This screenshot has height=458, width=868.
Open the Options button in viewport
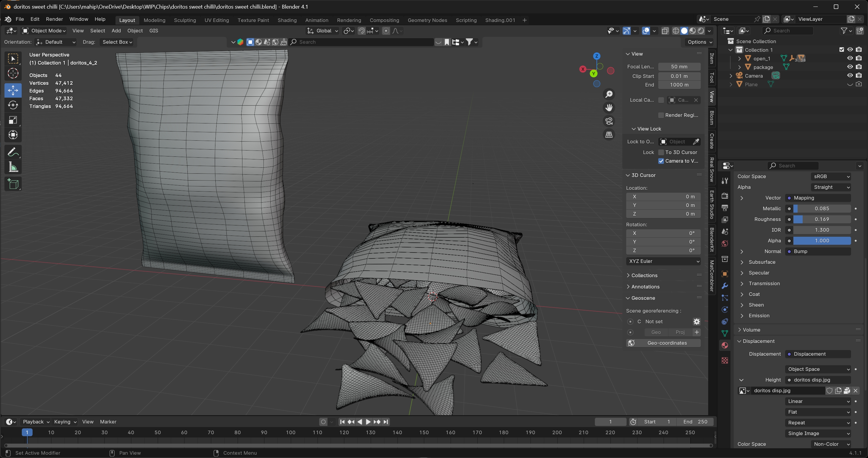700,42
